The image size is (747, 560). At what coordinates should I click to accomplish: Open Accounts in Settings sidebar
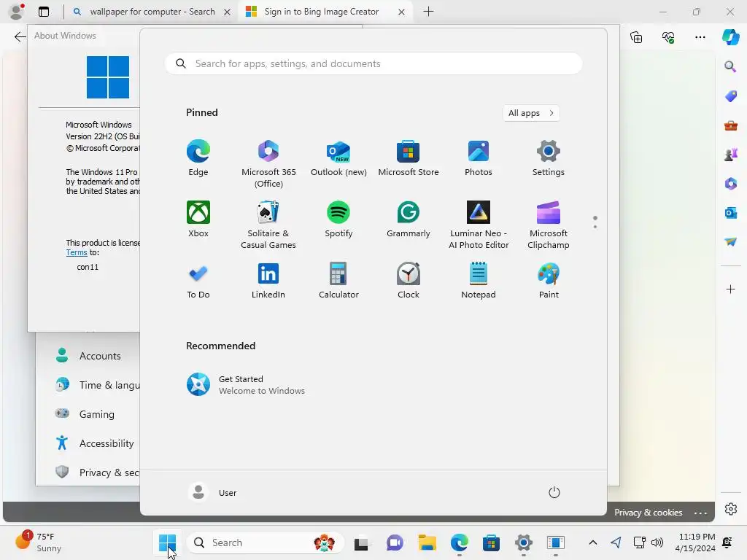tap(88, 356)
